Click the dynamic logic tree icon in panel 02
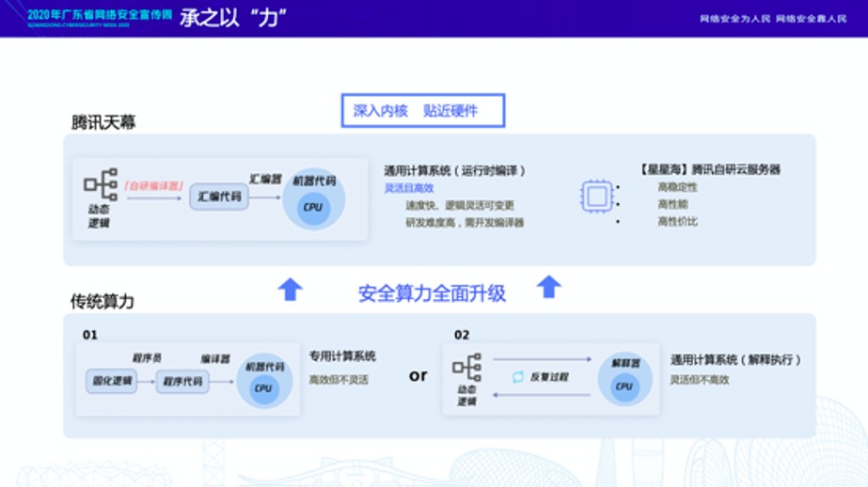Image resolution: width=868 pixels, height=487 pixels. pos(466,367)
